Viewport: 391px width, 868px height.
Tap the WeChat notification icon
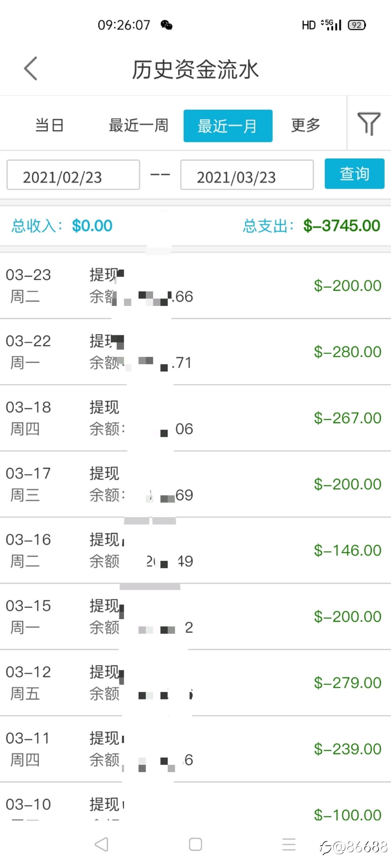[167, 25]
